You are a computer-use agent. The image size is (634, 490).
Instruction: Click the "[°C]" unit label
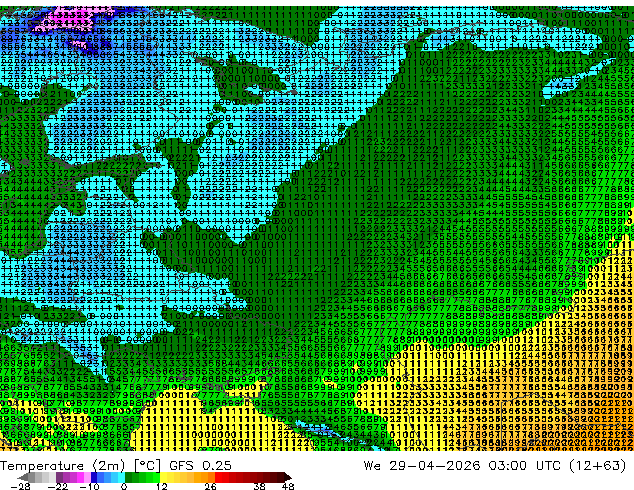pos(147,466)
